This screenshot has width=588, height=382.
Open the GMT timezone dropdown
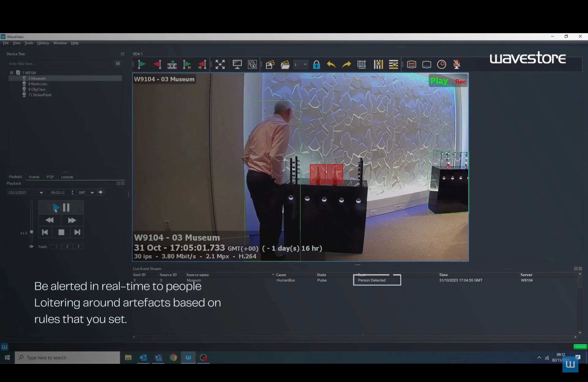[92, 193]
